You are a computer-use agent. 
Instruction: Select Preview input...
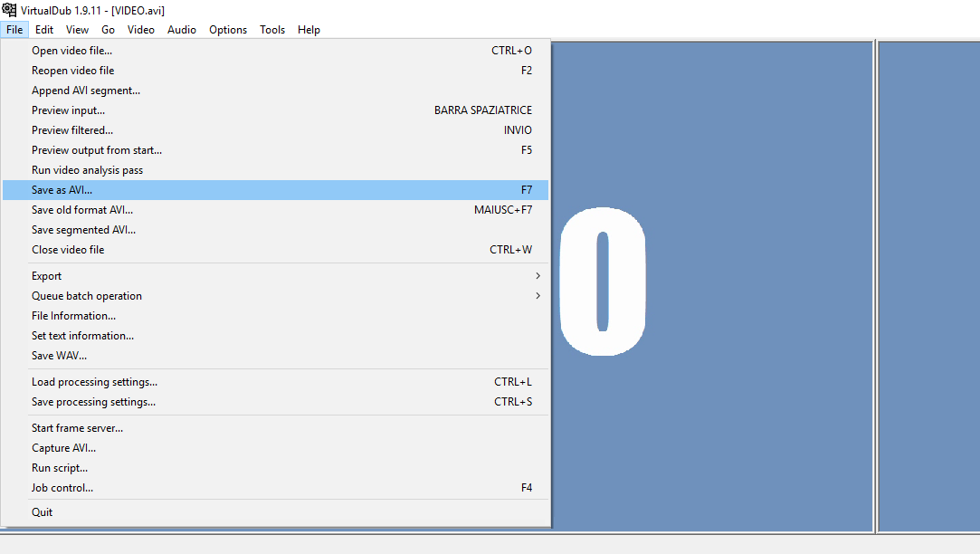[276, 110]
